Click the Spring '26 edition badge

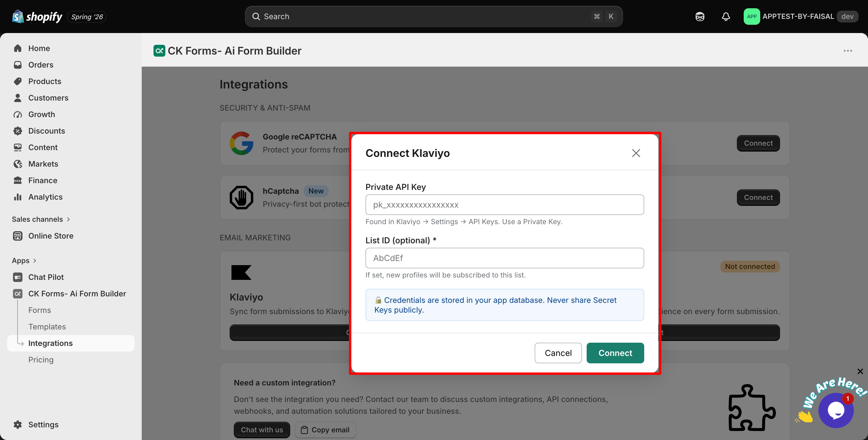[x=87, y=17]
